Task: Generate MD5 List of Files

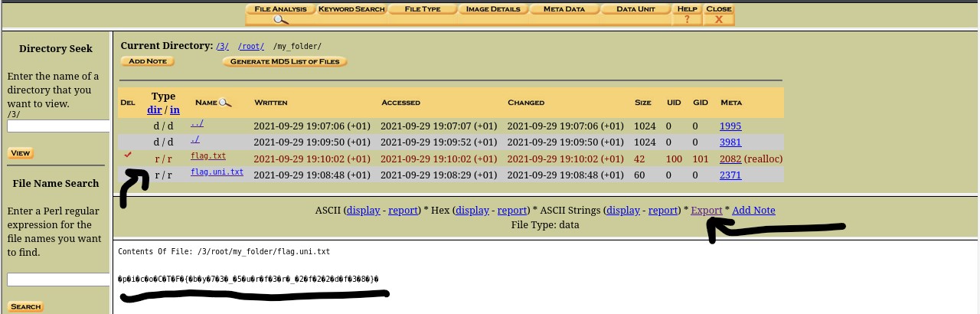Action: tap(285, 61)
